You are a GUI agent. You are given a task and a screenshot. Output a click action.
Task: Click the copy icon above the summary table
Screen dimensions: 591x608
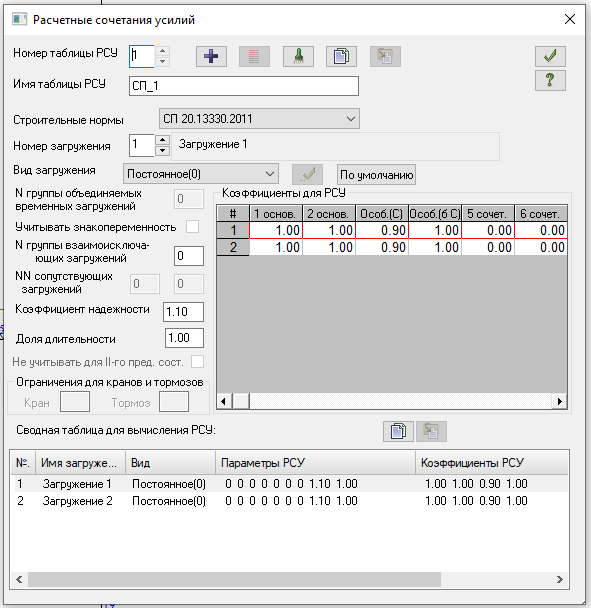[x=398, y=431]
